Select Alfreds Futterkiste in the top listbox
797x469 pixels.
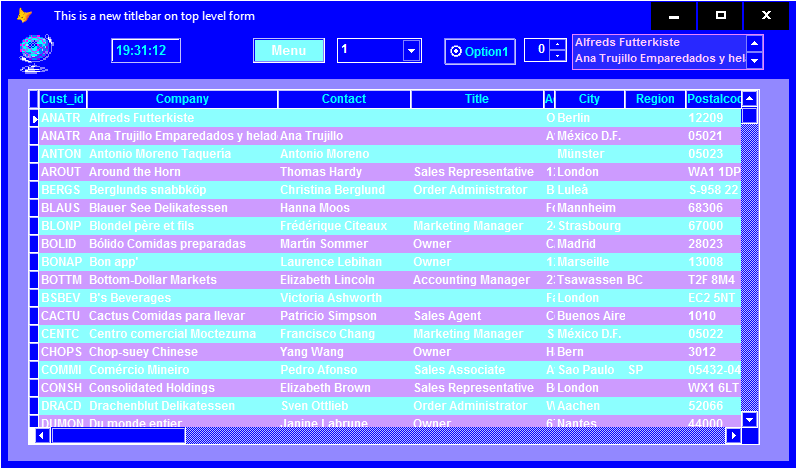coord(659,43)
